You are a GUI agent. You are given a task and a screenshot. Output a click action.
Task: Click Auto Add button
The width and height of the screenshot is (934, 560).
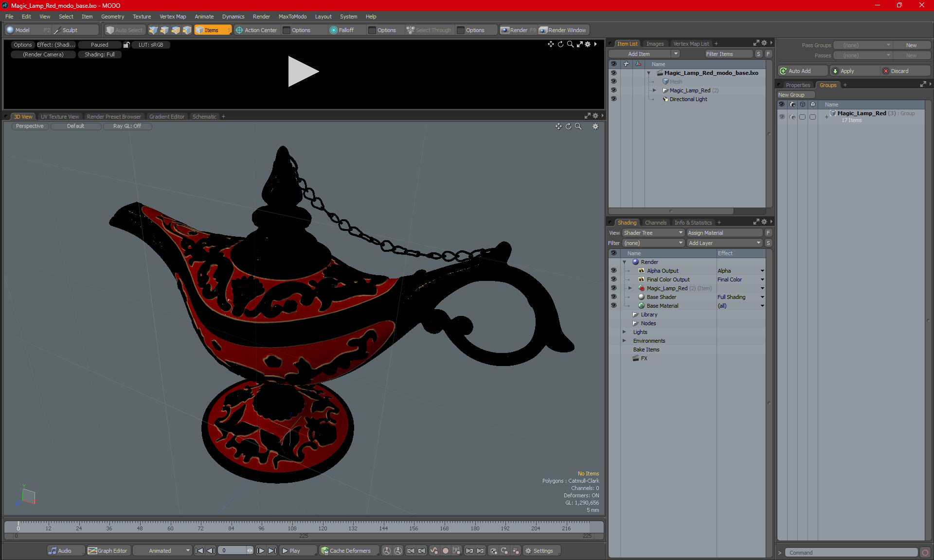[802, 71]
